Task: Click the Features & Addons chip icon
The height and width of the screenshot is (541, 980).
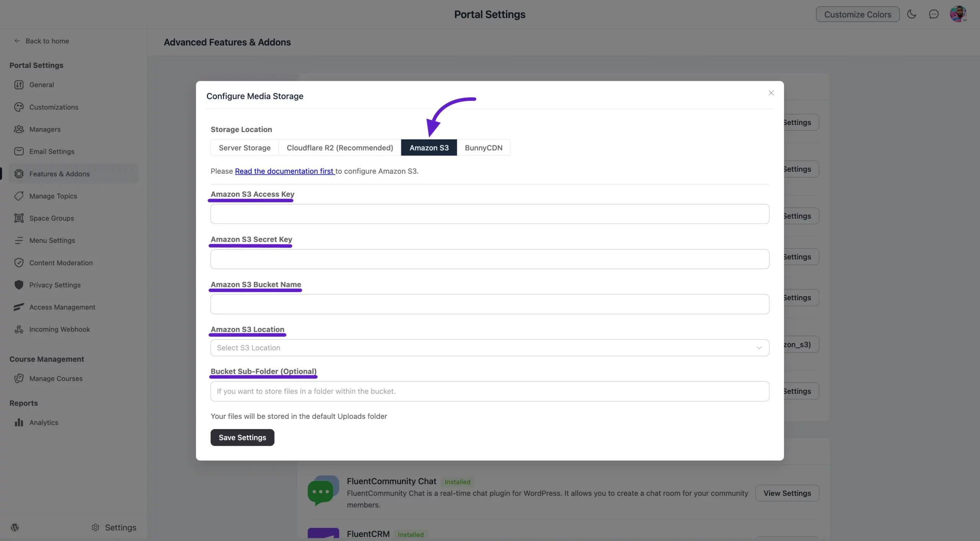Action: coord(19,174)
